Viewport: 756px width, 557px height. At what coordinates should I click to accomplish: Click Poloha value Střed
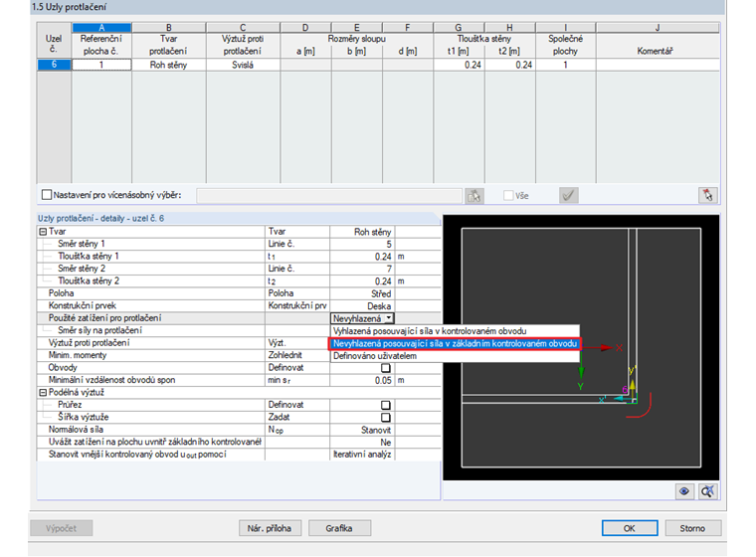coord(362,293)
